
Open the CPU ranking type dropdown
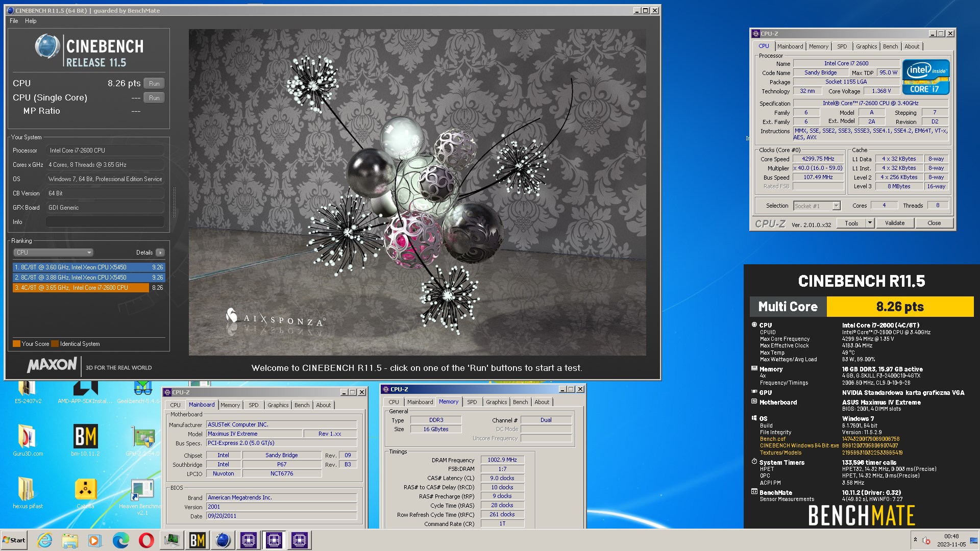[53, 253]
